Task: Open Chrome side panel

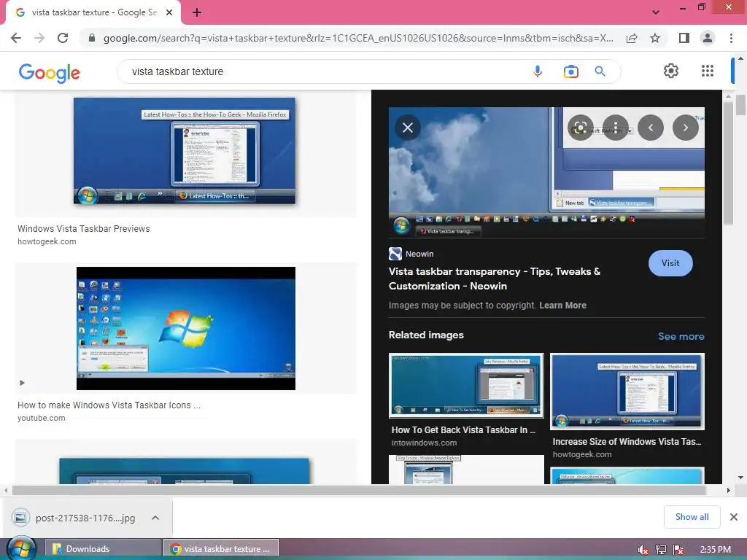Action: click(x=684, y=38)
